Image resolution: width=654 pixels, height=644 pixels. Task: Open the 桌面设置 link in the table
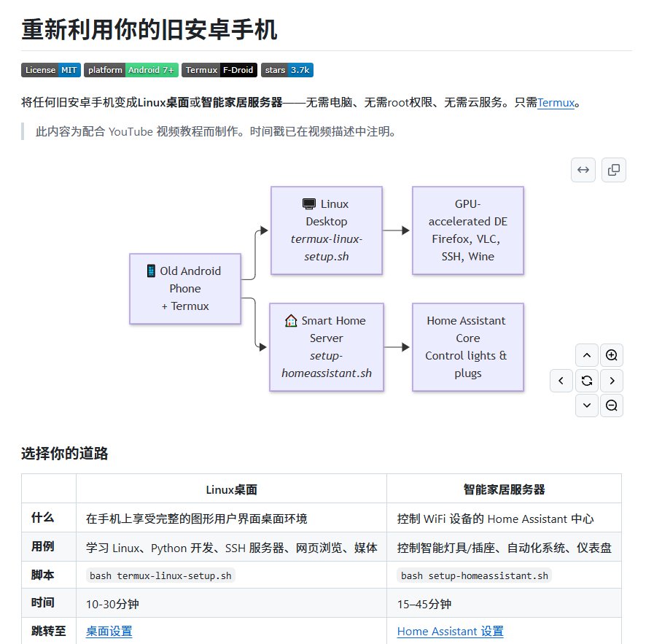pos(109,632)
